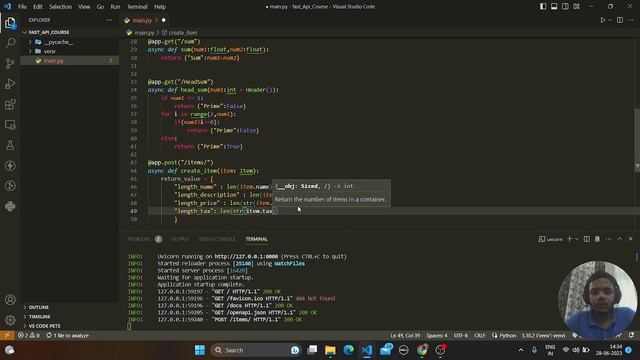Kill terminal with trash icon
The height and width of the screenshot is (360, 640).
[597, 239]
